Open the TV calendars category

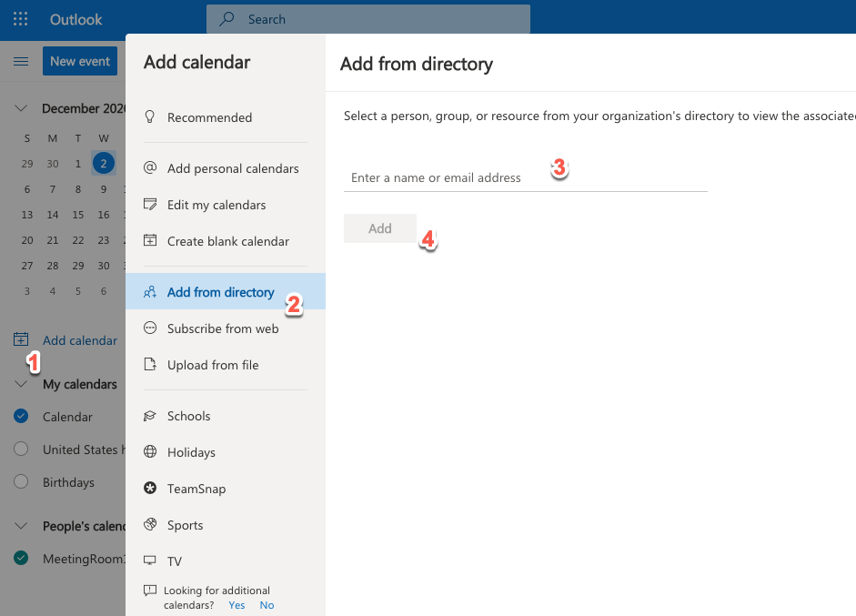(x=226, y=561)
